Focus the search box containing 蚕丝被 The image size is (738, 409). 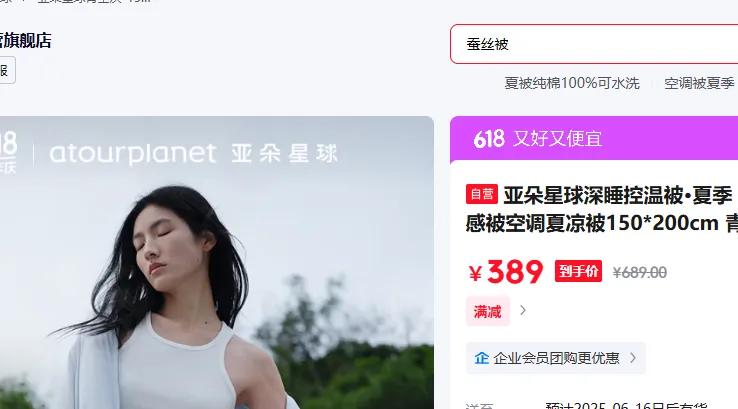pos(594,44)
